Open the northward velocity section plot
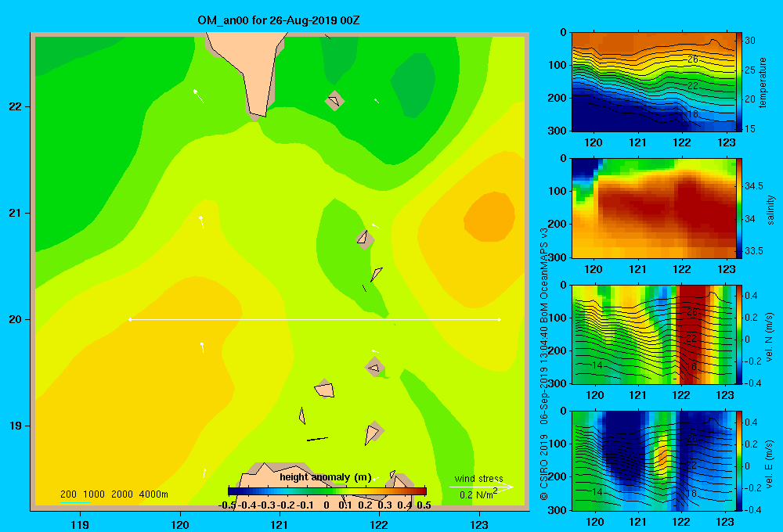The image size is (783, 532). click(653, 334)
